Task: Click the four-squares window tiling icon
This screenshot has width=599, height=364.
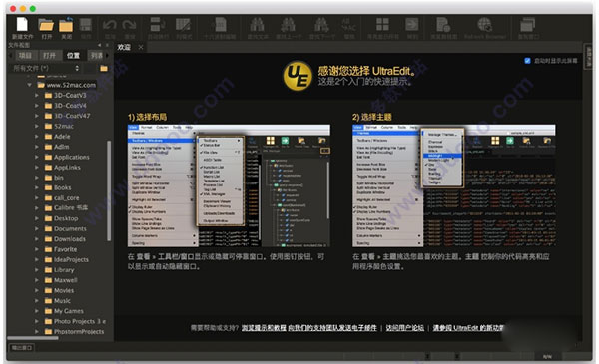Action: point(382,25)
